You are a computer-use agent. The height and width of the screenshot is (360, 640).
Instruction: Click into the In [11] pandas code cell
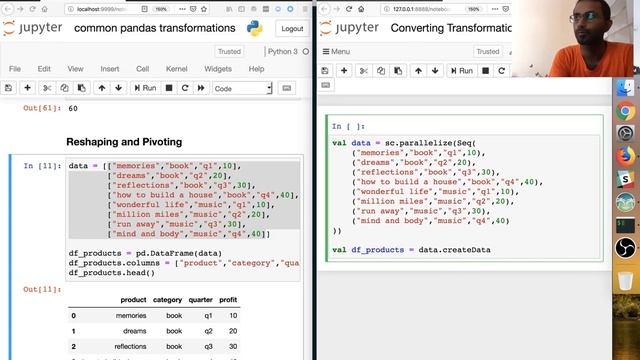coord(184,219)
